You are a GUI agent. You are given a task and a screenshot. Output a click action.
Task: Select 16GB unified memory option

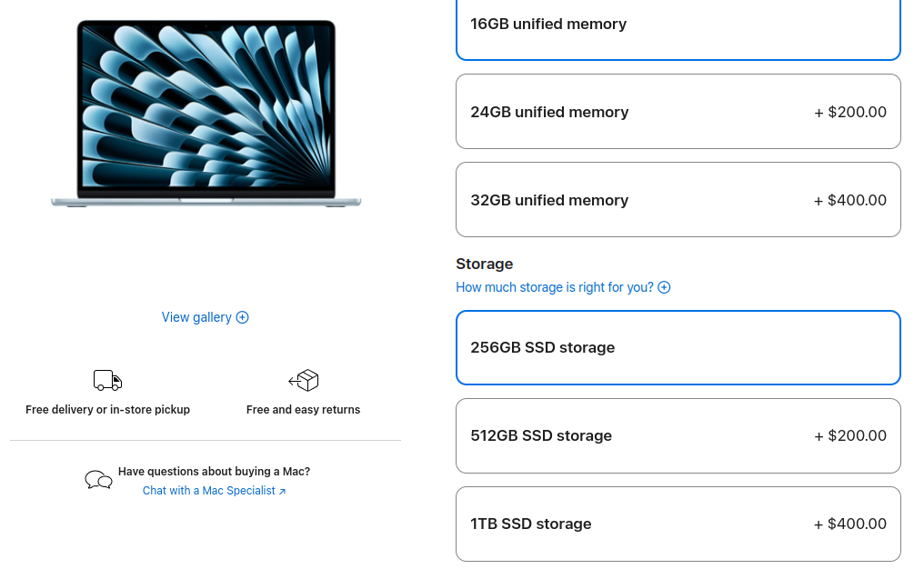pos(678,25)
